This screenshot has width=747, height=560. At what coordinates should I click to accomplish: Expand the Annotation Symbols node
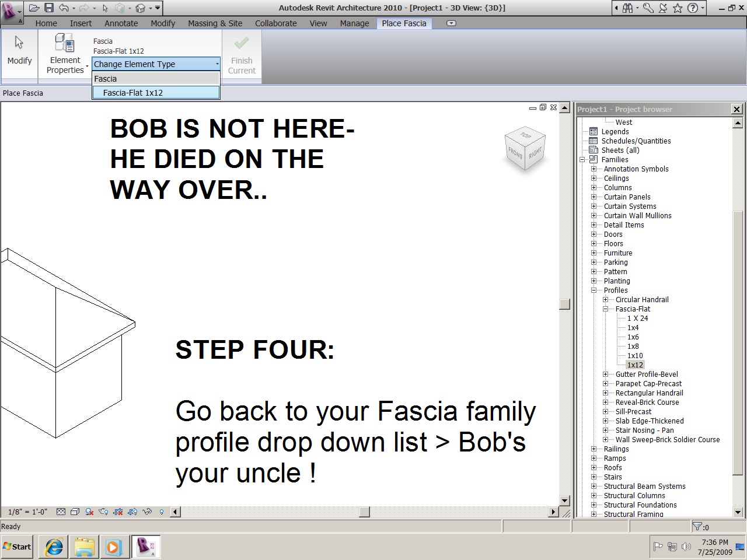[594, 169]
